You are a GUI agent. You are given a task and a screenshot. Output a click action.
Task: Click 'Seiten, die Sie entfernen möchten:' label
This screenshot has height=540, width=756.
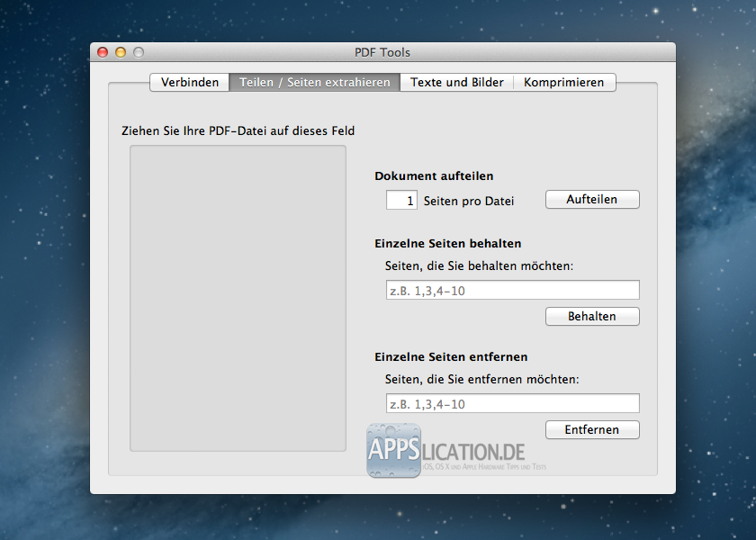(x=482, y=380)
